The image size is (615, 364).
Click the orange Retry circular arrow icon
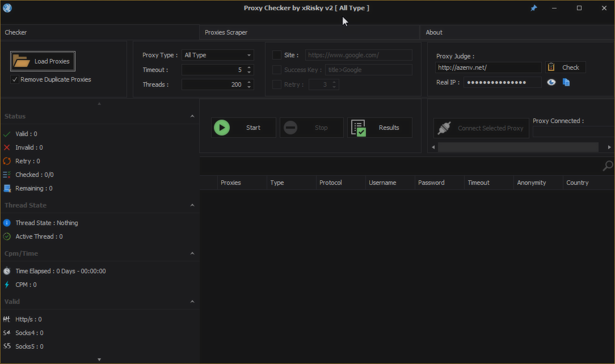(x=7, y=161)
